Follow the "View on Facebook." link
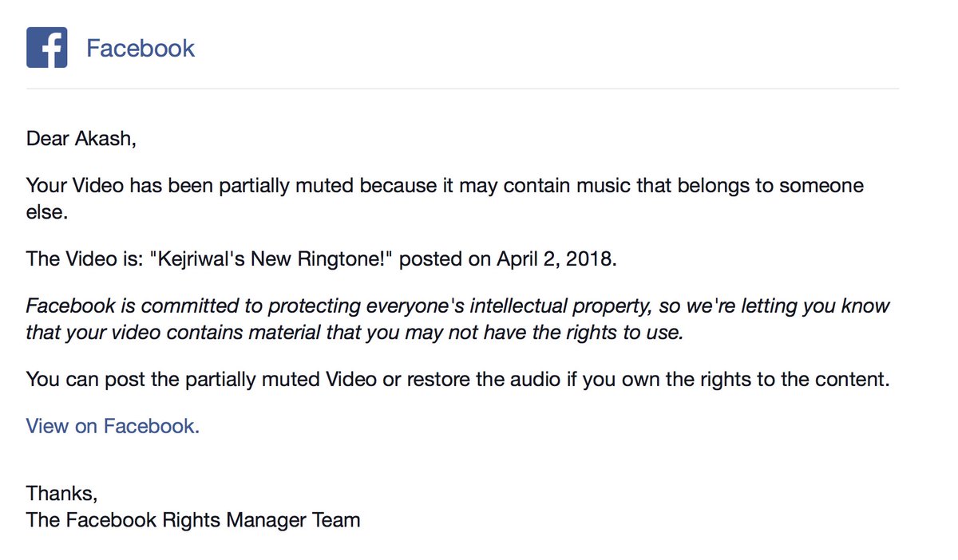Viewport: 958px width, 560px height. click(x=113, y=426)
